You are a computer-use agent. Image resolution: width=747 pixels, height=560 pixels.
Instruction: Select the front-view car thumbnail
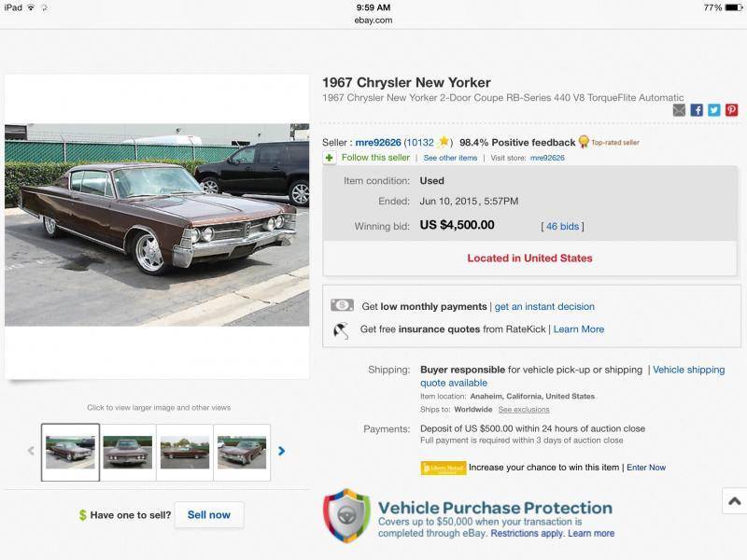point(127,453)
